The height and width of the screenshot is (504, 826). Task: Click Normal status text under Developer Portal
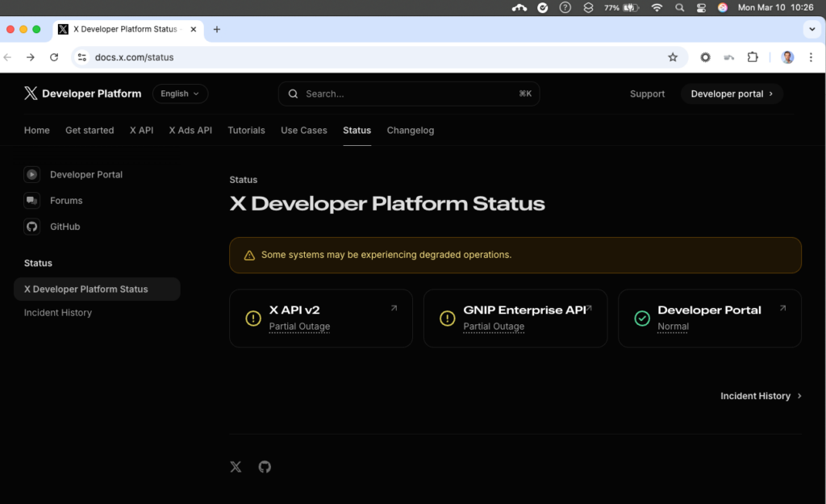(x=673, y=327)
